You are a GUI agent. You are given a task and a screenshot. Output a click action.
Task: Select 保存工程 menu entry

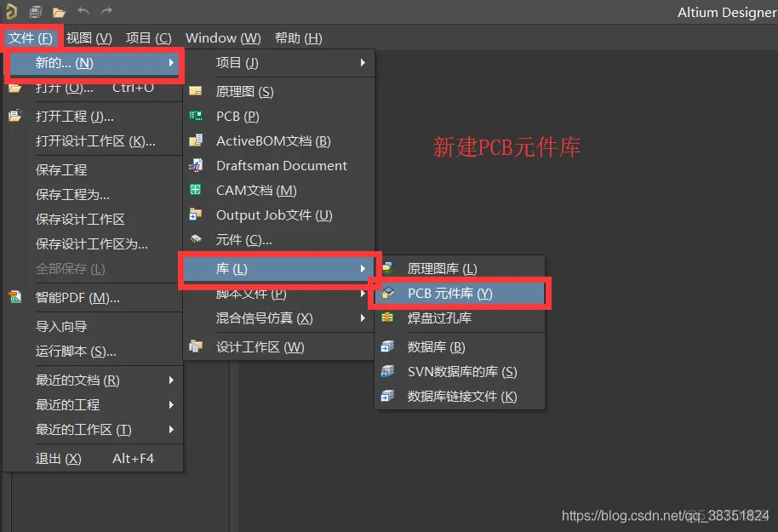[x=94, y=169]
